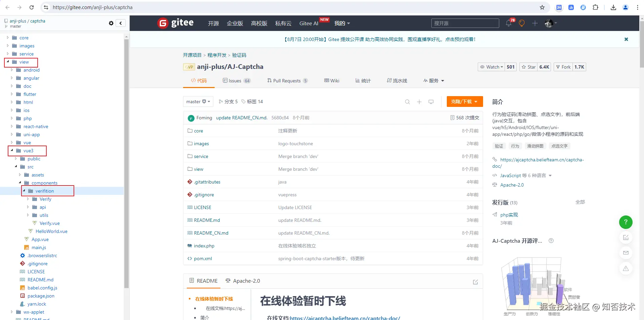Expand the images folder in the tree
The image size is (644, 320).
click(x=8, y=46)
